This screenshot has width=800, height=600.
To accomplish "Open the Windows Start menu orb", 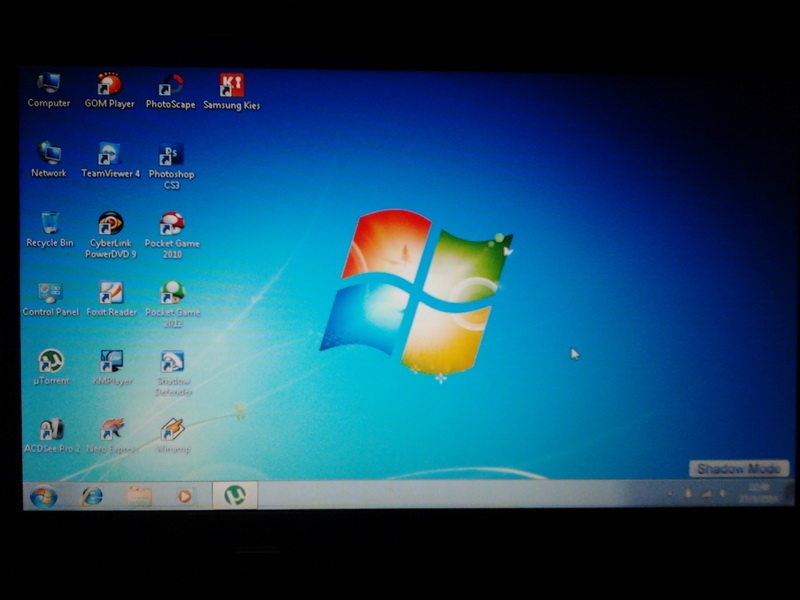I will (x=43, y=496).
